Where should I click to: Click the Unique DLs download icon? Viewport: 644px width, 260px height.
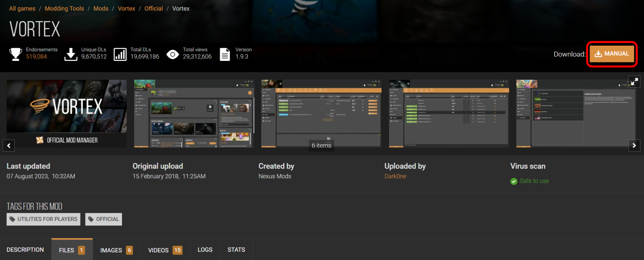(71, 54)
